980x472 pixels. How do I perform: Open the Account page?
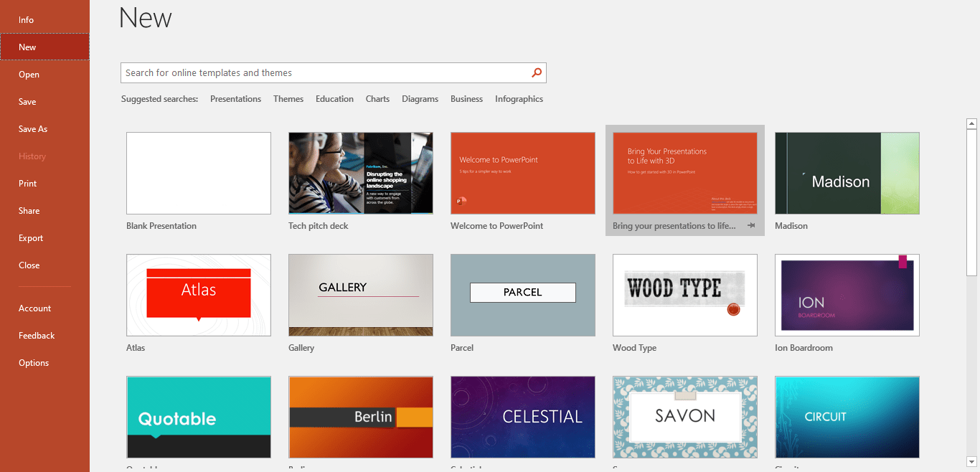point(44,308)
